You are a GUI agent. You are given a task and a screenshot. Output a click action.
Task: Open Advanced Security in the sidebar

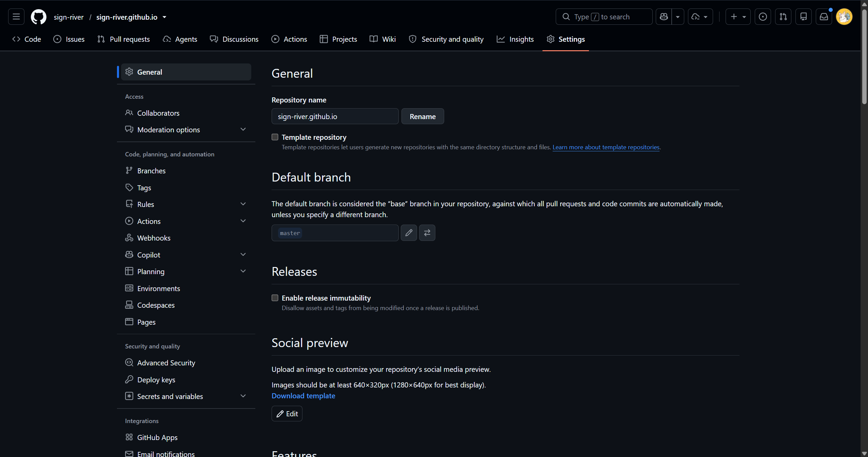point(186,363)
